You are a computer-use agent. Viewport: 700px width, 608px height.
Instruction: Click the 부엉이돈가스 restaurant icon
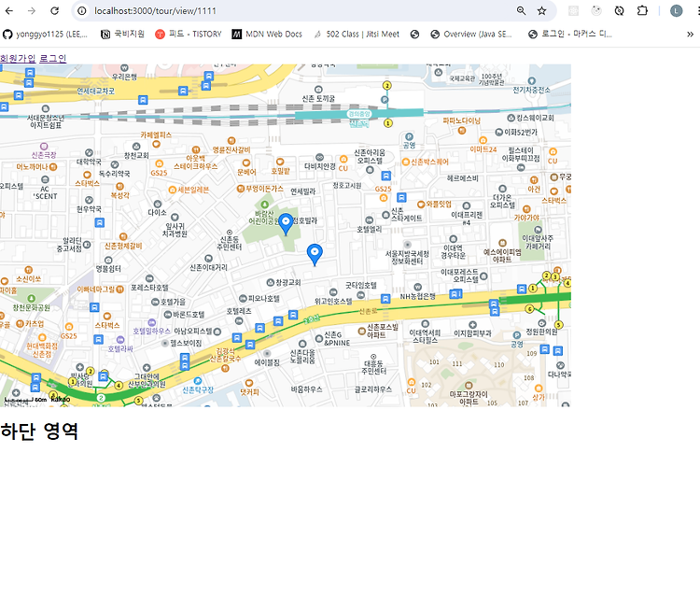(x=241, y=189)
